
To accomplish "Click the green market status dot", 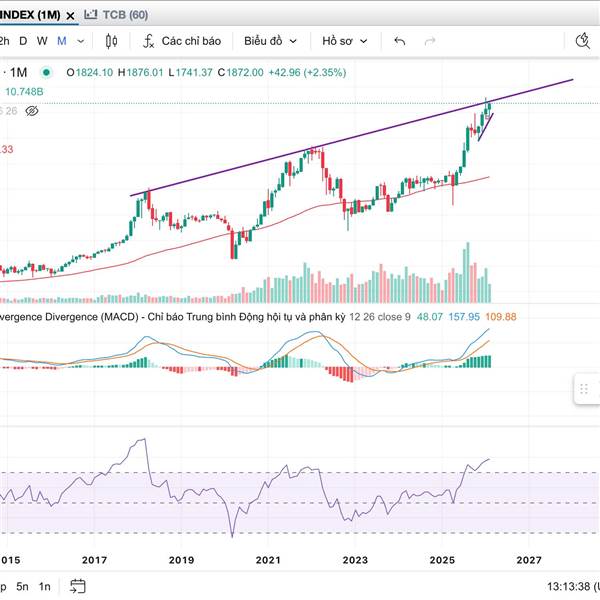I will [x=46, y=72].
